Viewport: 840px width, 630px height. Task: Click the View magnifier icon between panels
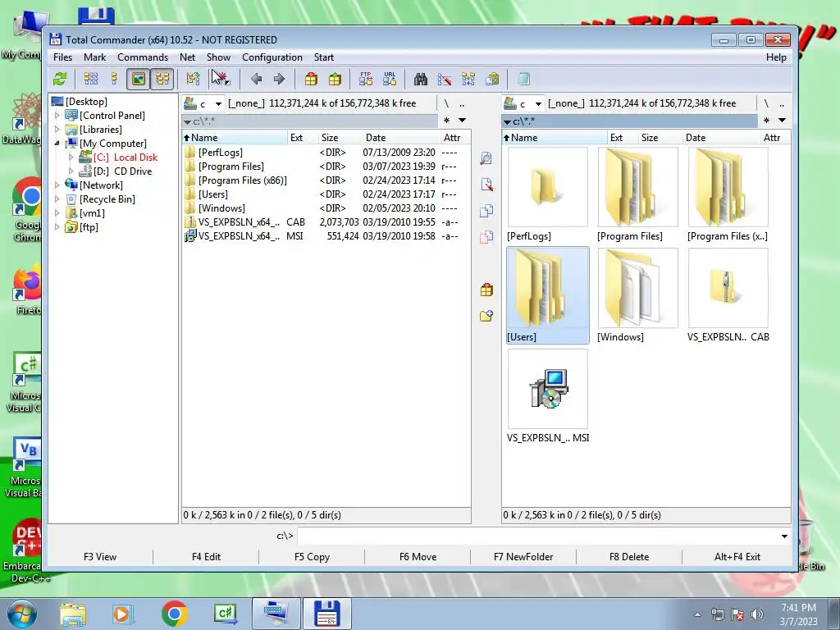[486, 158]
